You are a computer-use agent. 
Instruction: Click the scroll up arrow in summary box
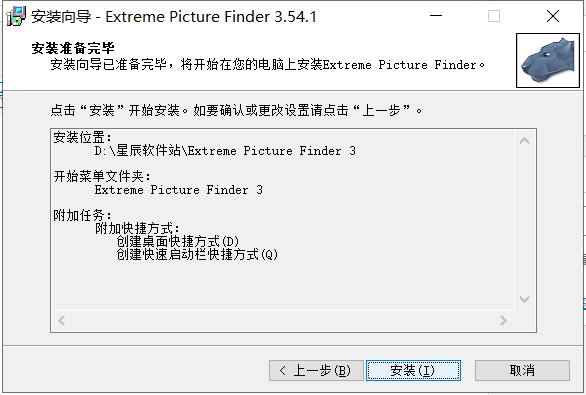pos(524,141)
